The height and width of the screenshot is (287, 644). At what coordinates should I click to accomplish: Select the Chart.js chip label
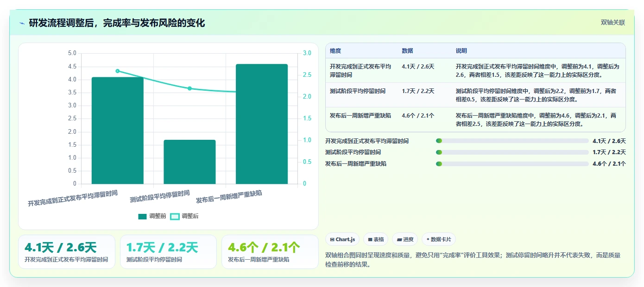tap(345, 239)
